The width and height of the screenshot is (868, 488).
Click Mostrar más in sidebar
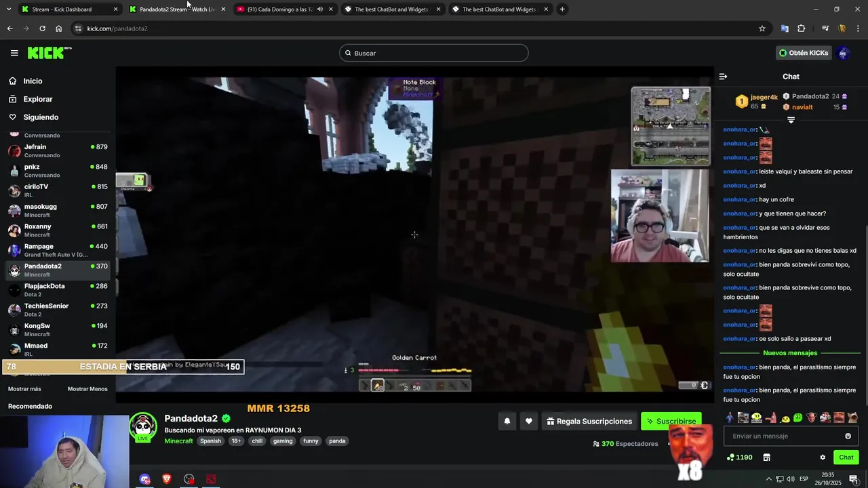click(24, 389)
